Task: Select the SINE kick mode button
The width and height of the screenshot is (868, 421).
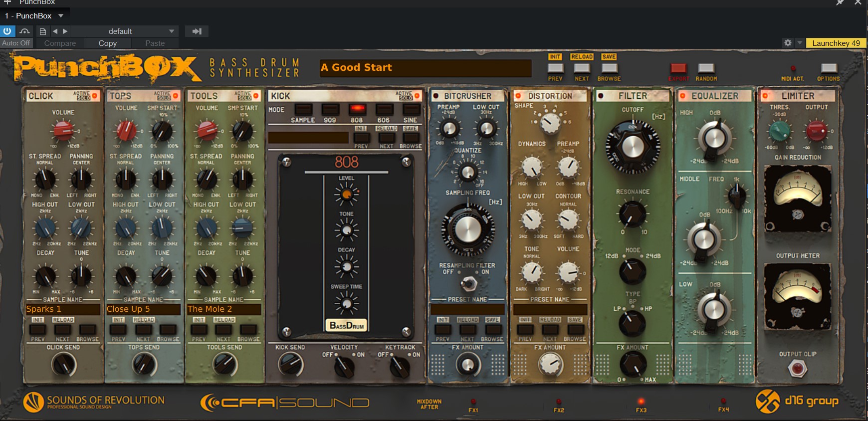Action: tap(411, 109)
